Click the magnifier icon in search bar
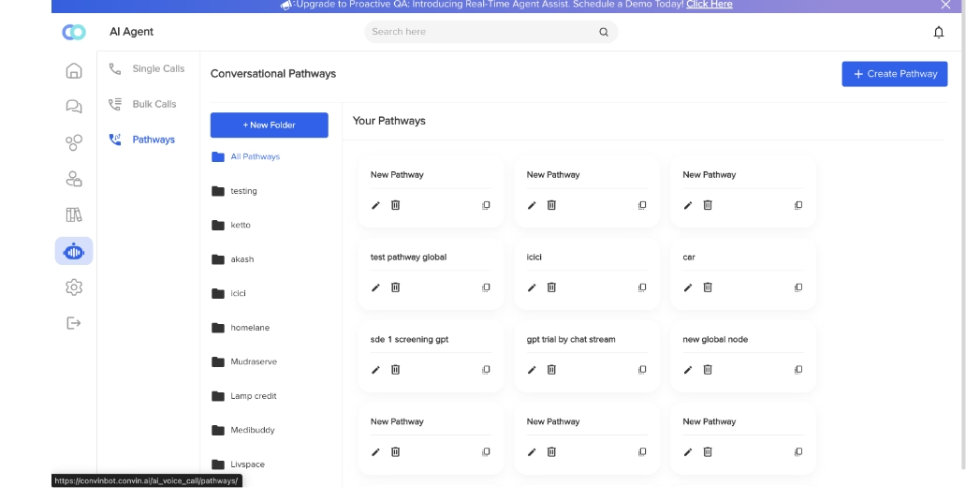 604,32
